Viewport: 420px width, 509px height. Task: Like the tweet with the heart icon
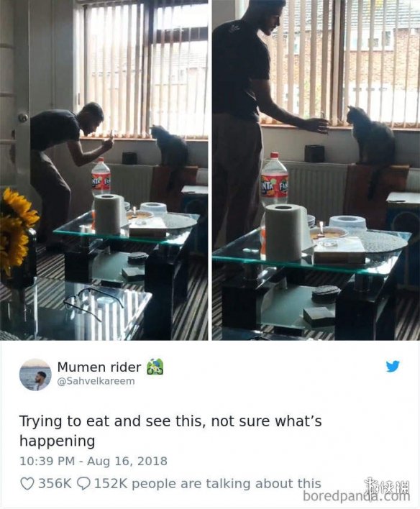coord(27,484)
